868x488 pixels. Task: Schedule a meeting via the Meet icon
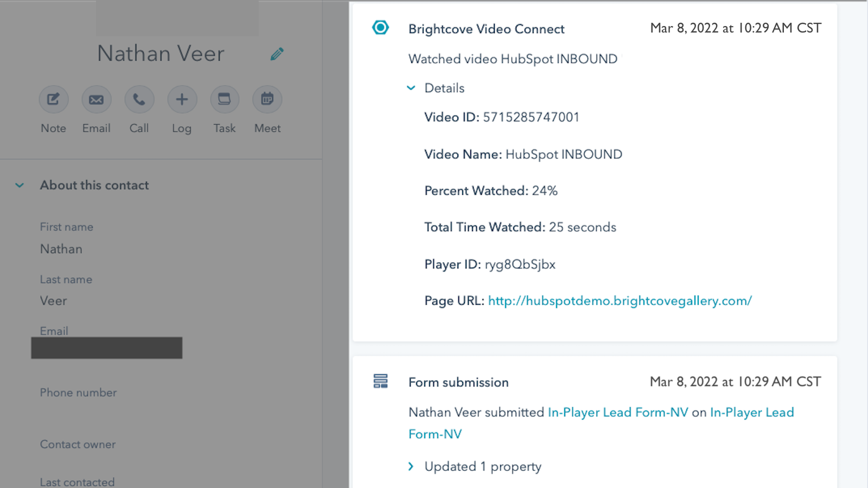[x=267, y=99]
